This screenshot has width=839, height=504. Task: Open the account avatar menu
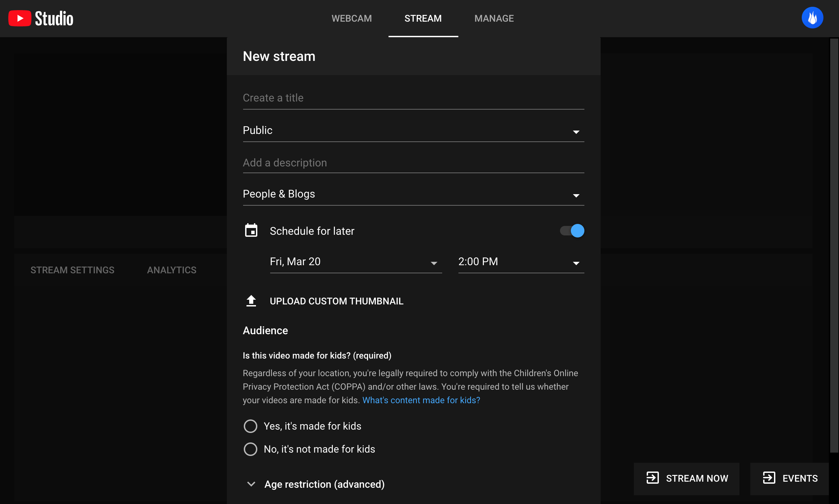click(812, 18)
